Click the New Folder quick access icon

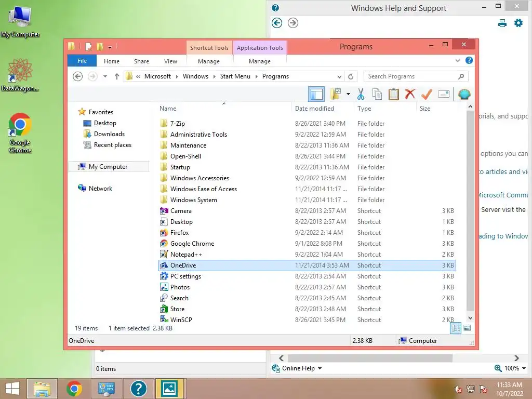click(100, 46)
